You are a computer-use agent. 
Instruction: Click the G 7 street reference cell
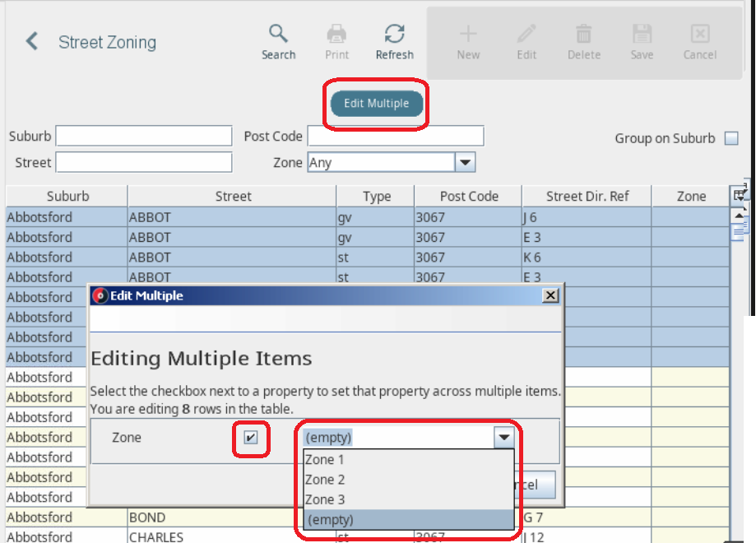pos(587,517)
